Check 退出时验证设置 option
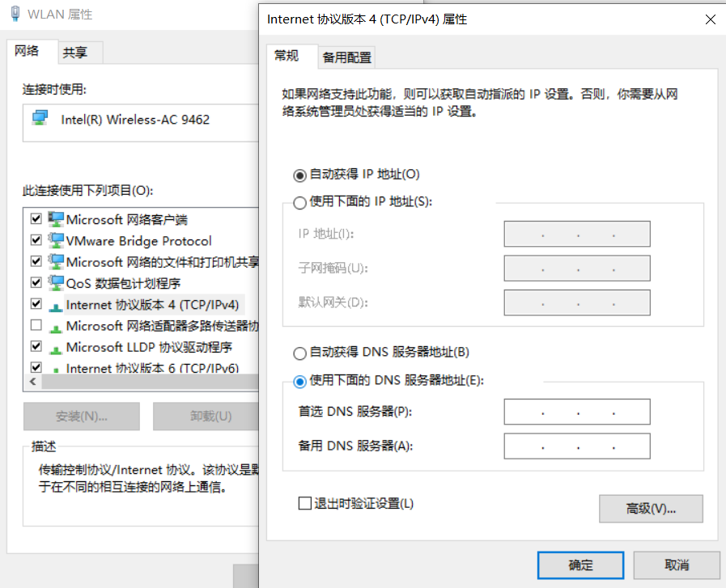 point(304,503)
